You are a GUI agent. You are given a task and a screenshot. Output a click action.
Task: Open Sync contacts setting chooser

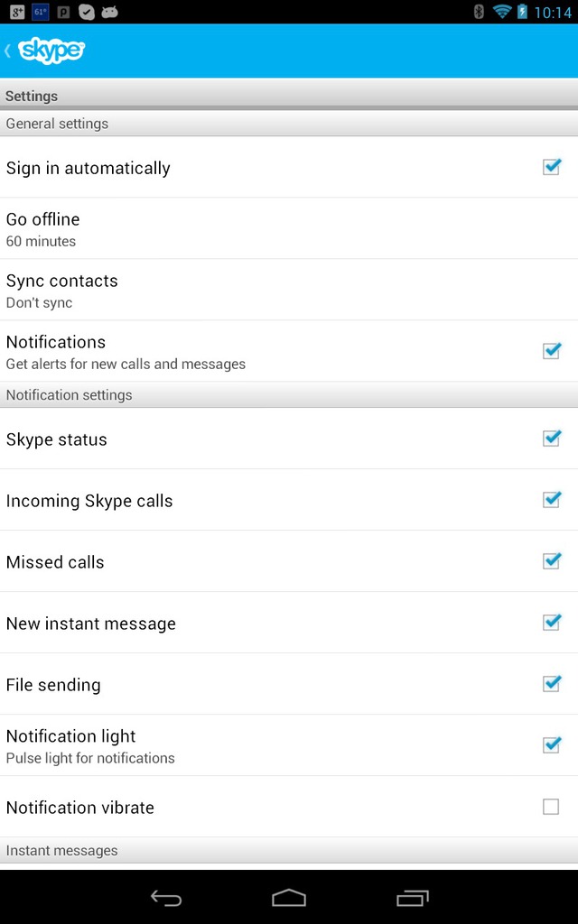pos(289,290)
